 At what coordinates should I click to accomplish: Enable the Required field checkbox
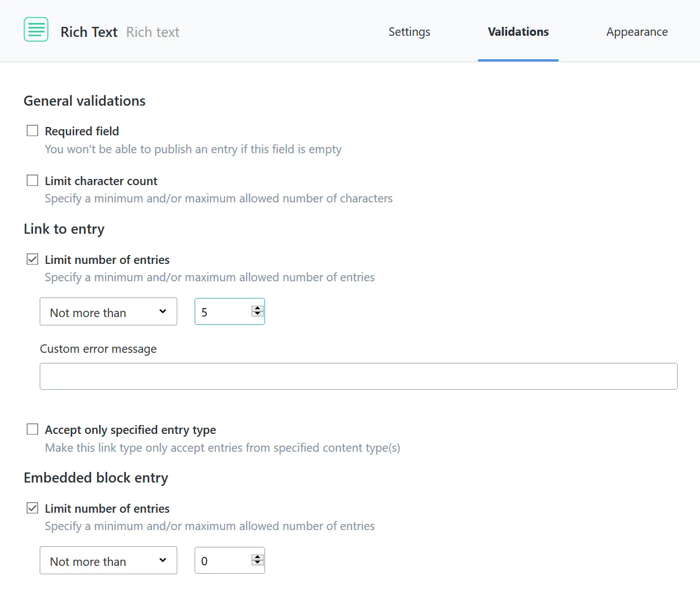point(32,131)
